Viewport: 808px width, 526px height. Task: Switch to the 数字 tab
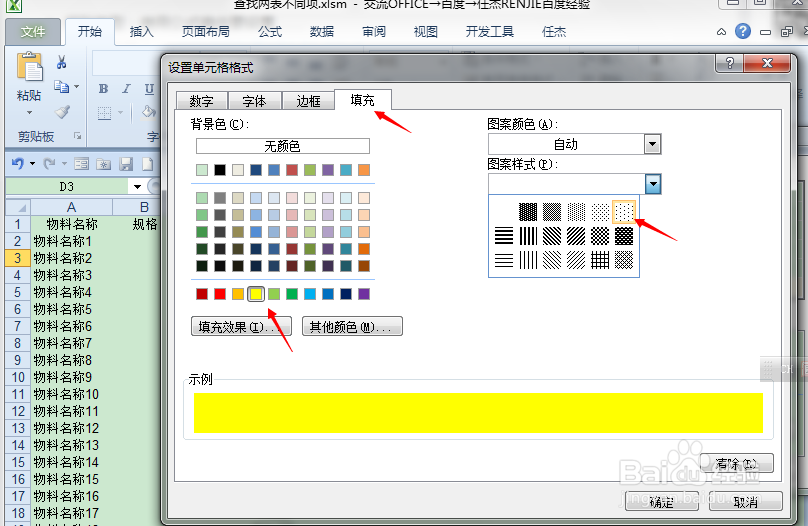tap(201, 101)
